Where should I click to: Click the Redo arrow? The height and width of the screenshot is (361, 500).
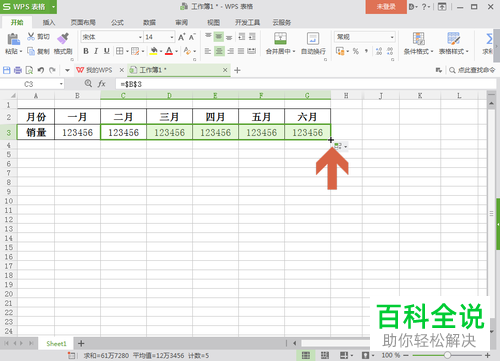(52, 70)
